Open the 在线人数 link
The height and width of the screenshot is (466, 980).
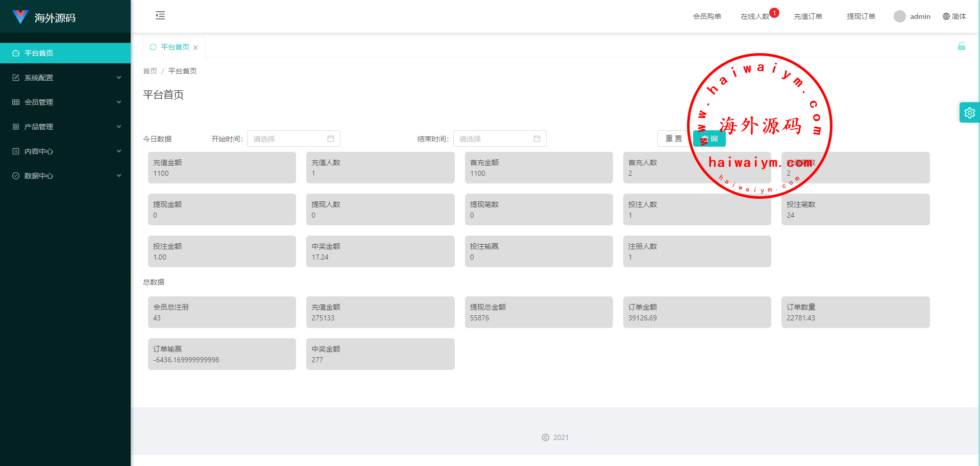point(754,16)
